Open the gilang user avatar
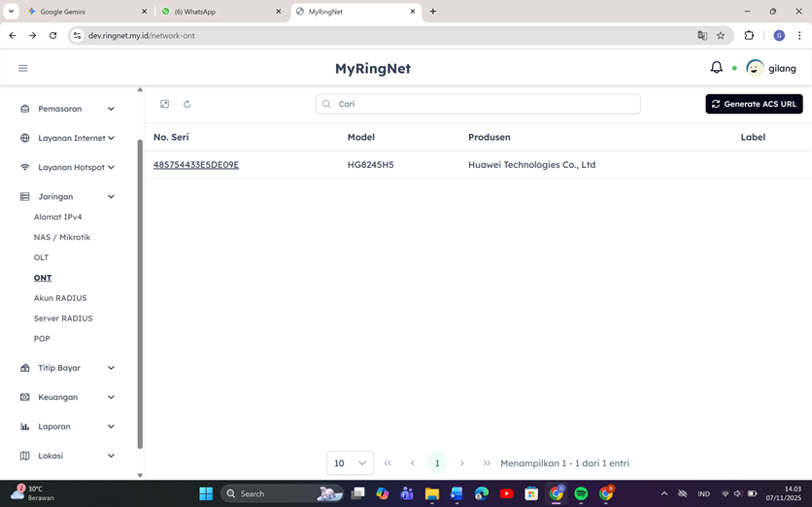This screenshot has height=507, width=812. (755, 68)
